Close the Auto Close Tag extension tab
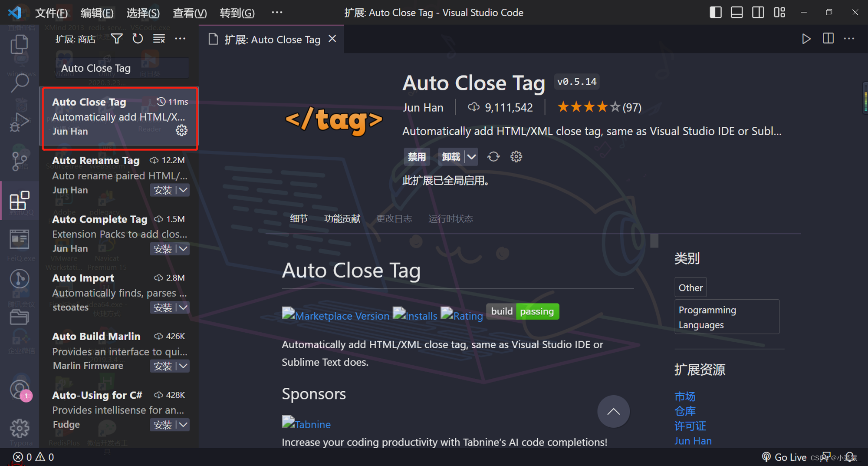 (332, 39)
